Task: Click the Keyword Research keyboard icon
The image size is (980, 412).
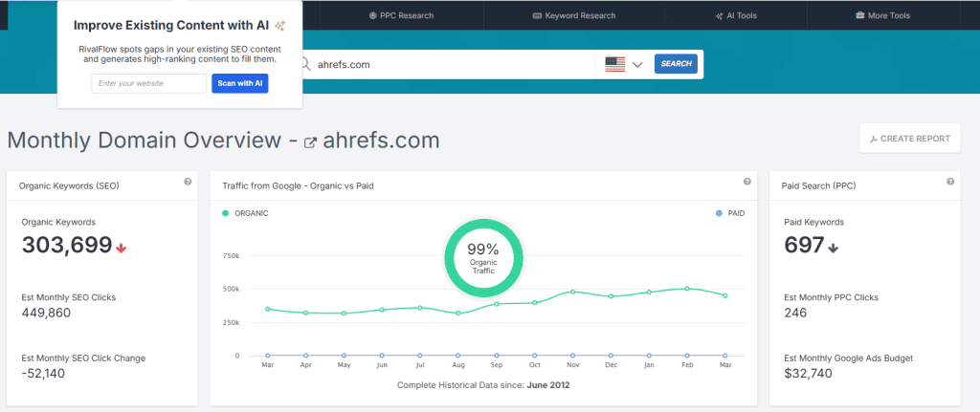Action: 537,15
